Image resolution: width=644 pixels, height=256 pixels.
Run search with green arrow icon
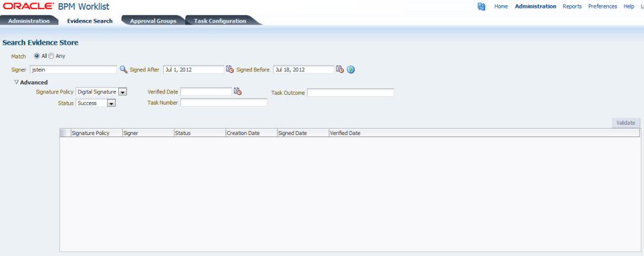pyautogui.click(x=351, y=70)
